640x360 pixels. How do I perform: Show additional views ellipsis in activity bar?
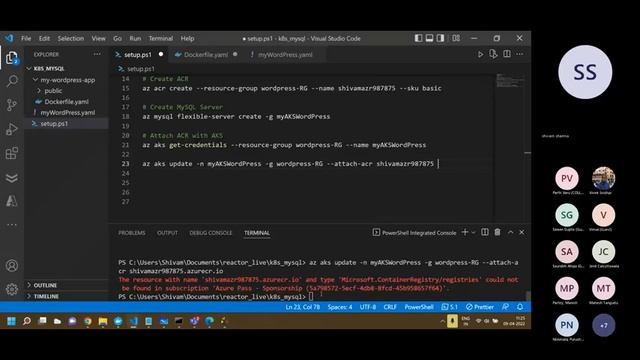[x=12, y=224]
